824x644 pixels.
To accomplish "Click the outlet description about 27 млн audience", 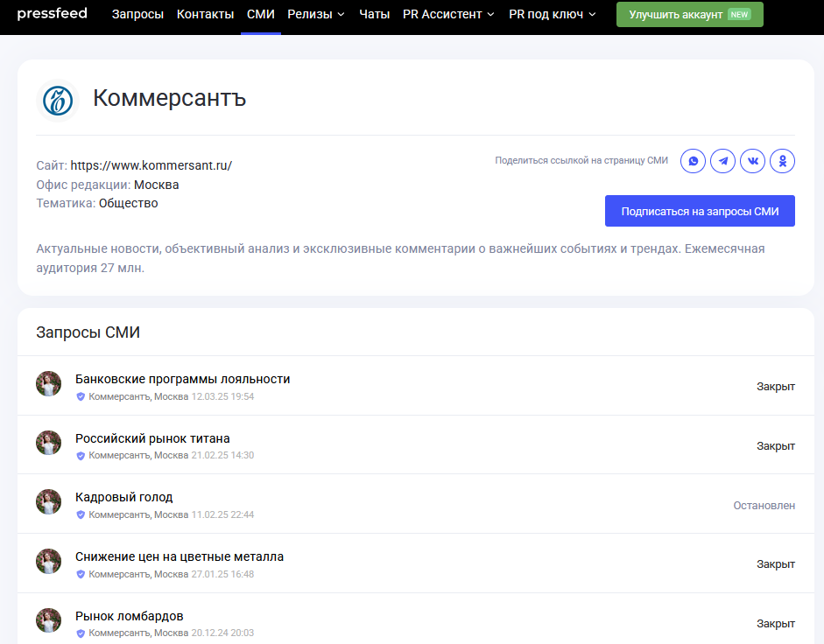I will (x=400, y=258).
